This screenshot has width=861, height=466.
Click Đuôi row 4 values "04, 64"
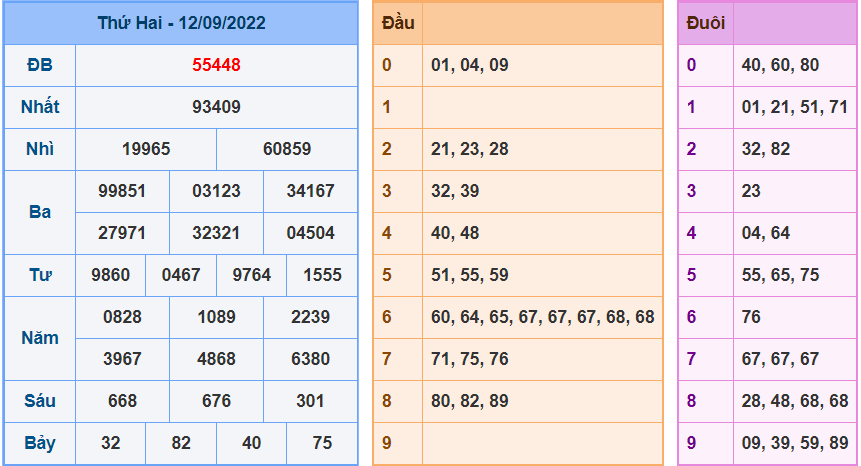tap(765, 233)
